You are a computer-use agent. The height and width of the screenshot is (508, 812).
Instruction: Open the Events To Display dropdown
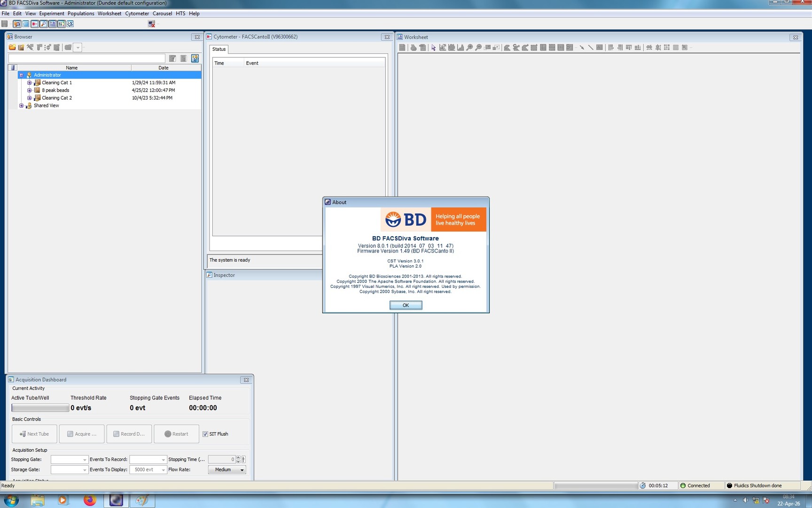coord(163,470)
